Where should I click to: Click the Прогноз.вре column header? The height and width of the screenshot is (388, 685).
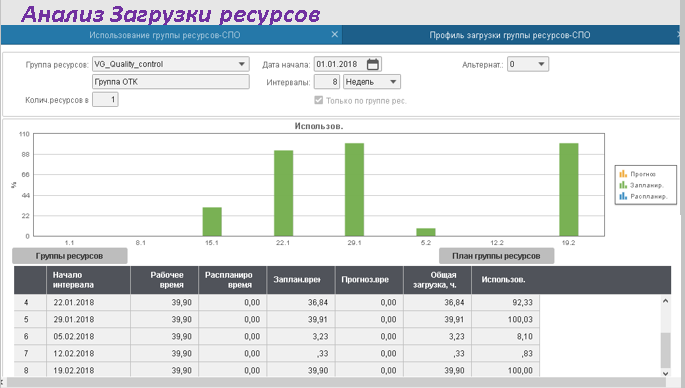[369, 280]
